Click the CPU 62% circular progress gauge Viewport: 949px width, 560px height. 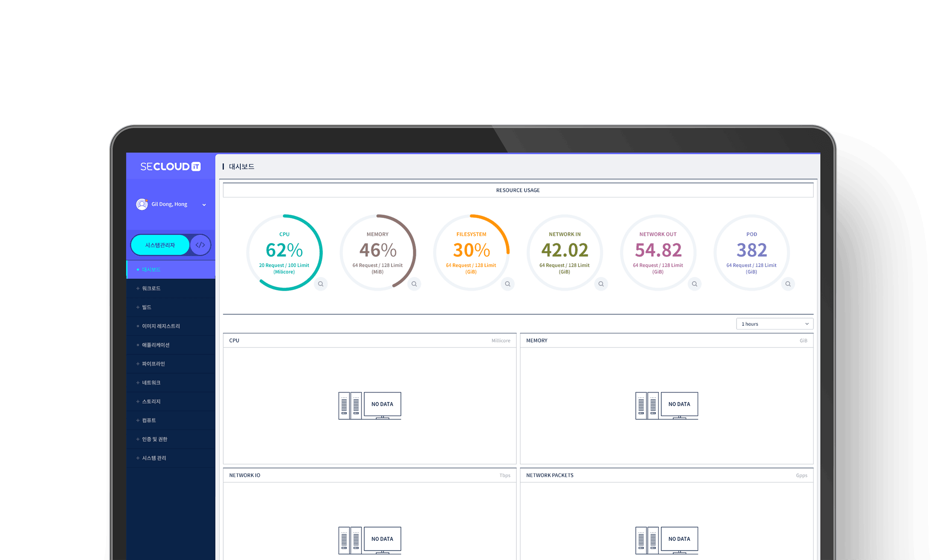tap(284, 253)
